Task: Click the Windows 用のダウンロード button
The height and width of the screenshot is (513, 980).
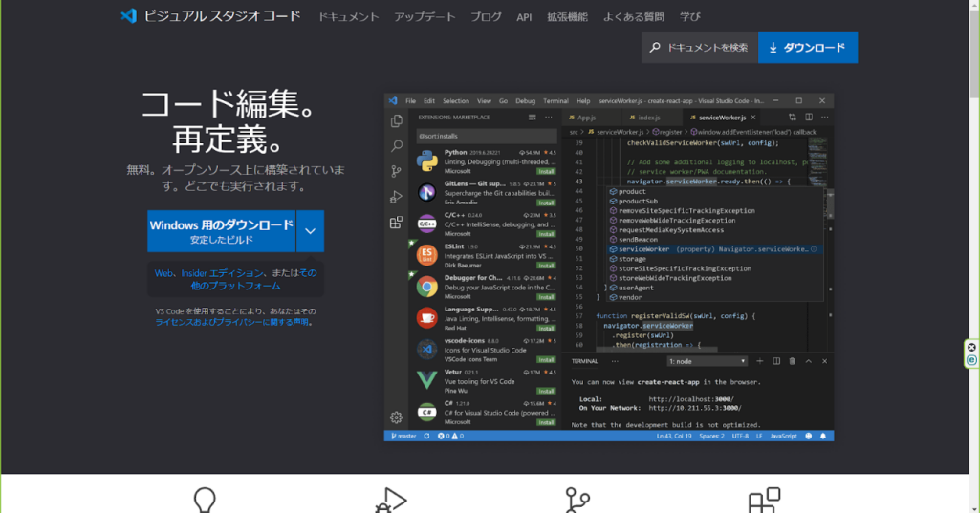Action: [221, 231]
